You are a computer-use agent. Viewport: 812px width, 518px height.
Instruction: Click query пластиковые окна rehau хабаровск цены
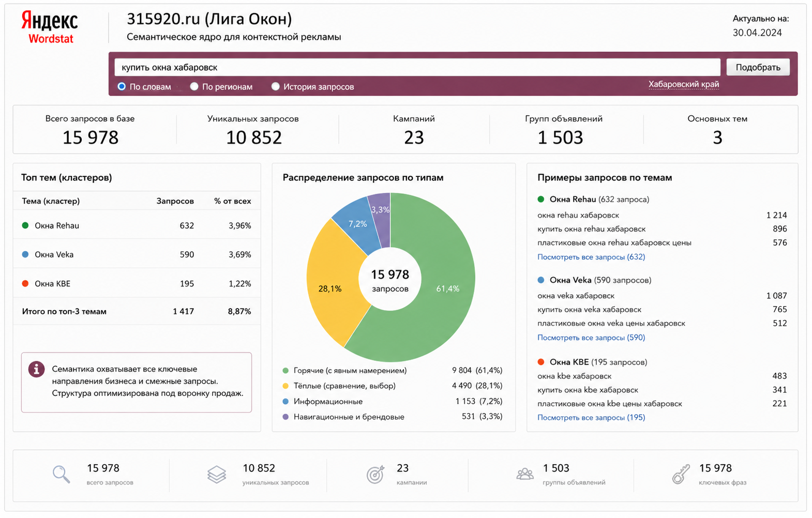click(x=614, y=242)
